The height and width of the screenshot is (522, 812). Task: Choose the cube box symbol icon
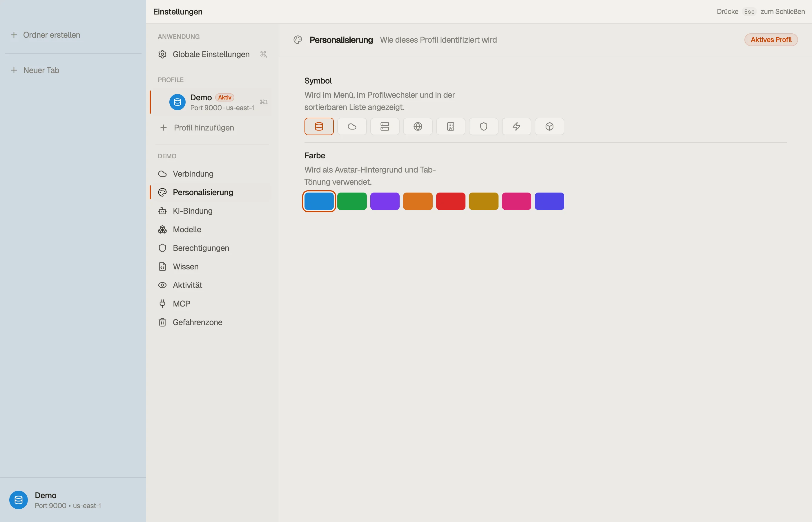(549, 126)
